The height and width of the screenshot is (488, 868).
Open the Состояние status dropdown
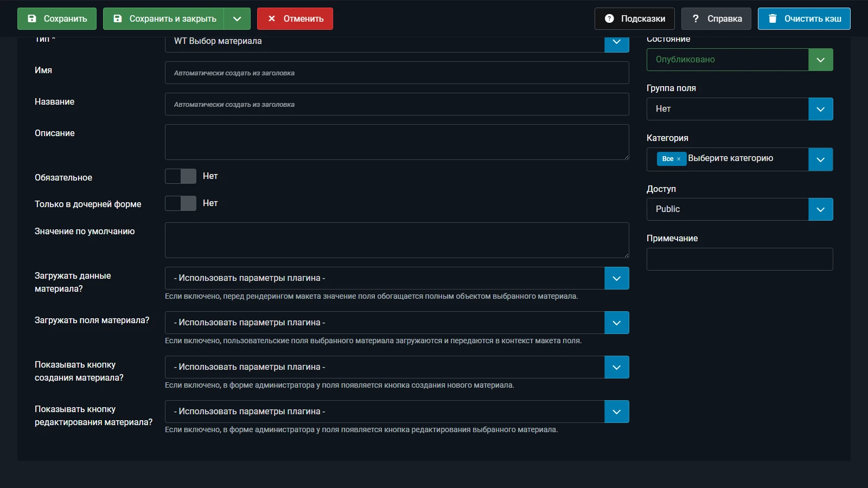click(x=739, y=60)
